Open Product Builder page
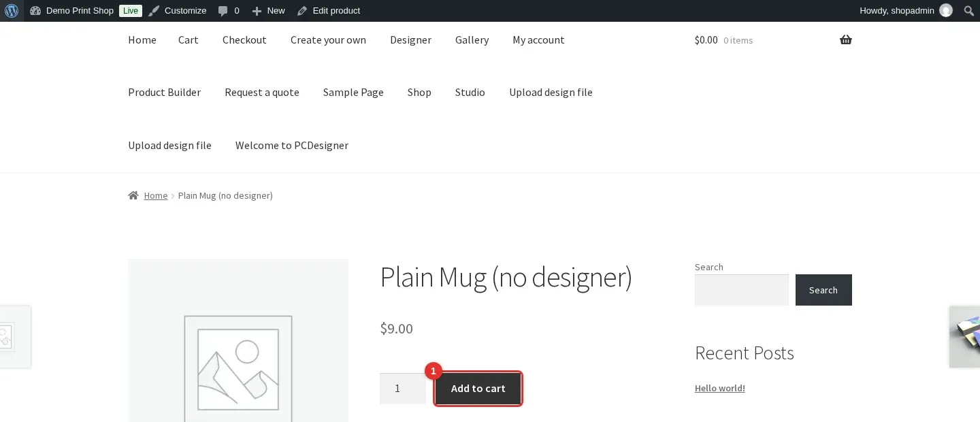This screenshot has width=980, height=422. (x=164, y=92)
